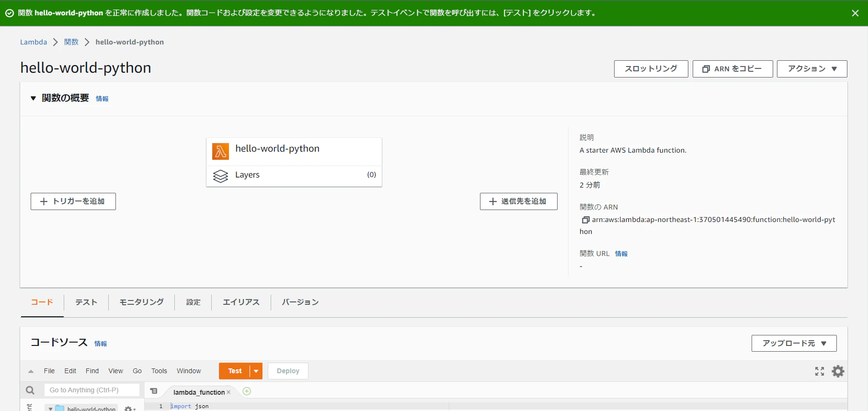This screenshot has height=411, width=868.
Task: Dismiss the green success notification banner
Action: coord(855,13)
